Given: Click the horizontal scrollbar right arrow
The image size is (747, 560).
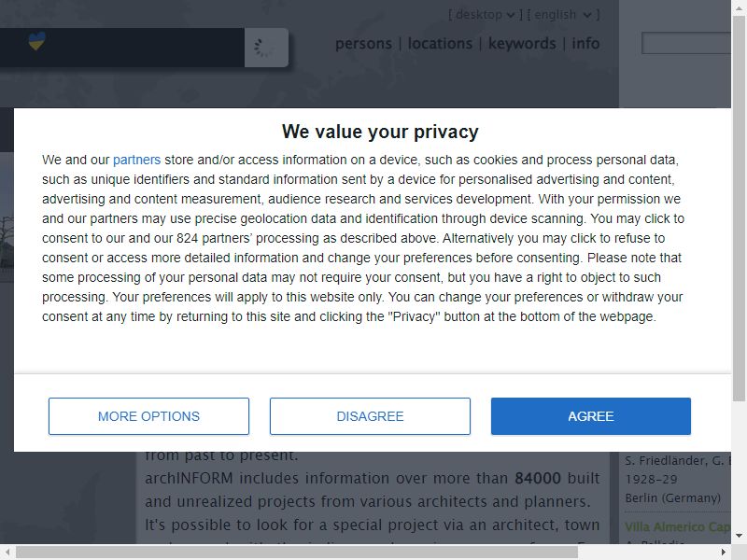Looking at the screenshot, I should click(724, 552).
